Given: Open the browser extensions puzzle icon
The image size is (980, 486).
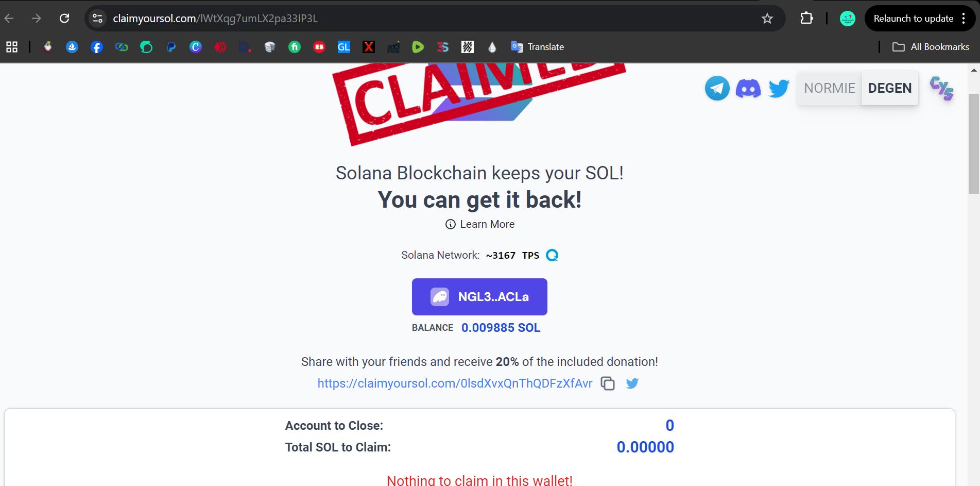Looking at the screenshot, I should click(806, 19).
